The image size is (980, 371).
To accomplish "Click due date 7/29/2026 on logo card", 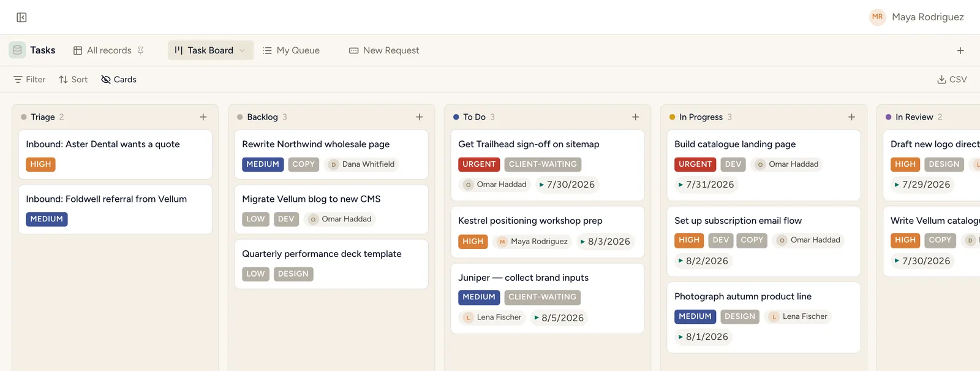I will pyautogui.click(x=922, y=185).
